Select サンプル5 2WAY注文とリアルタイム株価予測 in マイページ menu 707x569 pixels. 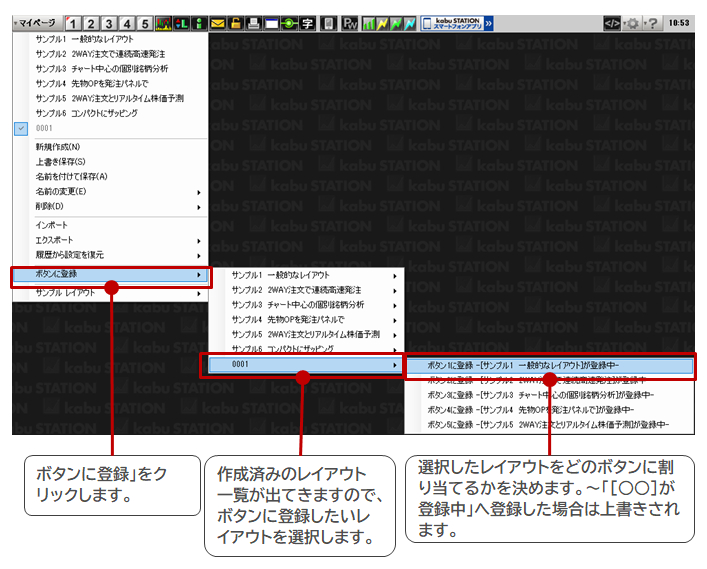pos(111,98)
